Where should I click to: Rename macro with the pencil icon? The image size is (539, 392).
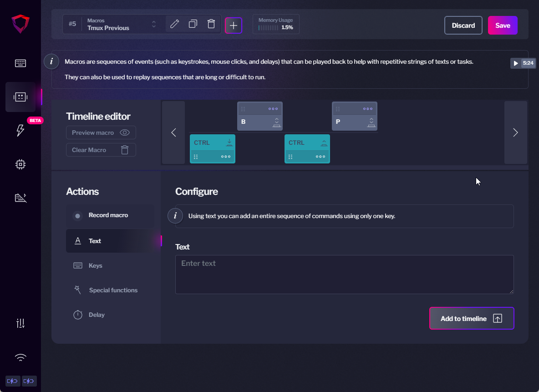click(175, 24)
